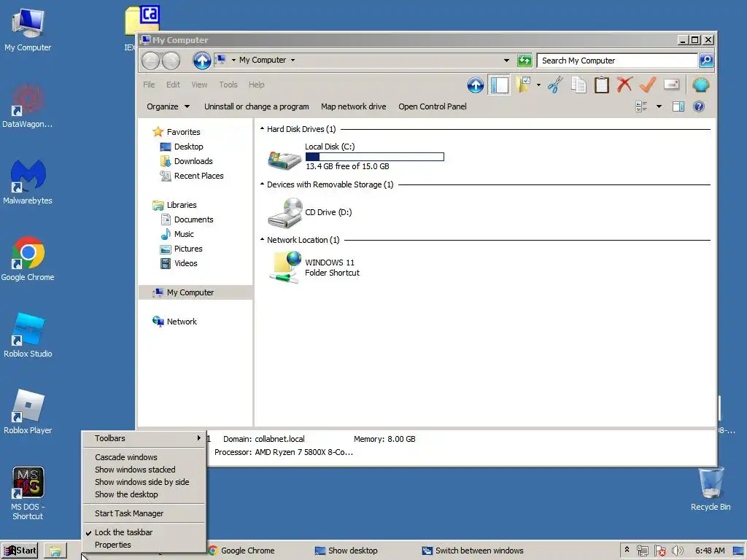Open the view options dropdown arrow
Viewport: 747px width, 560px height.
tap(659, 106)
